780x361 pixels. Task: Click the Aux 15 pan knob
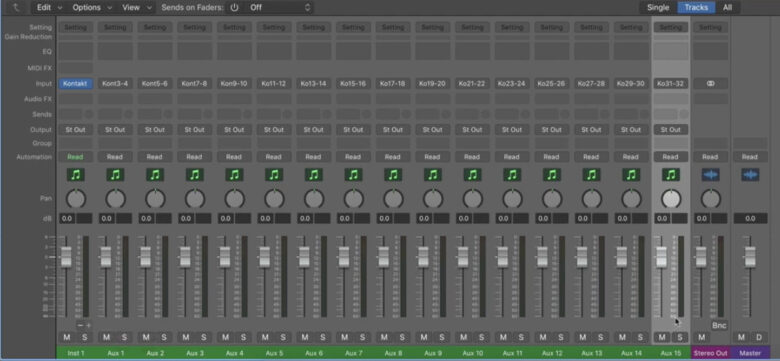pos(671,199)
